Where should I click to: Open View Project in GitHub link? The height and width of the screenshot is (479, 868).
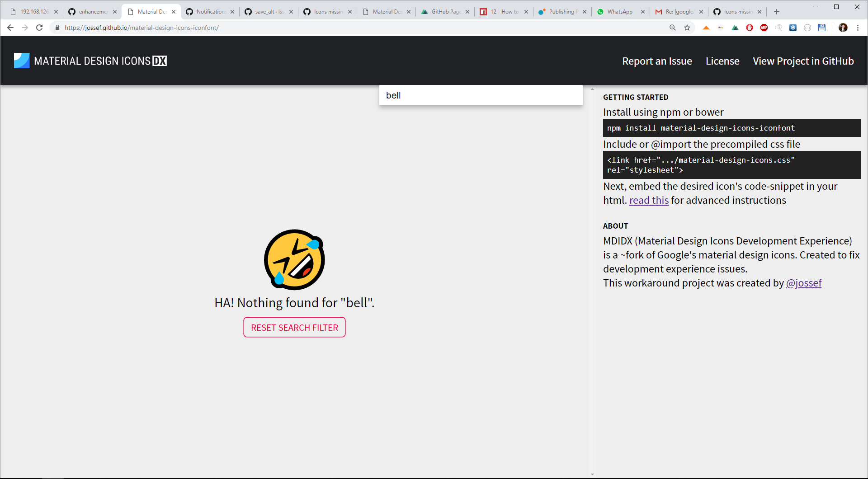(x=803, y=61)
